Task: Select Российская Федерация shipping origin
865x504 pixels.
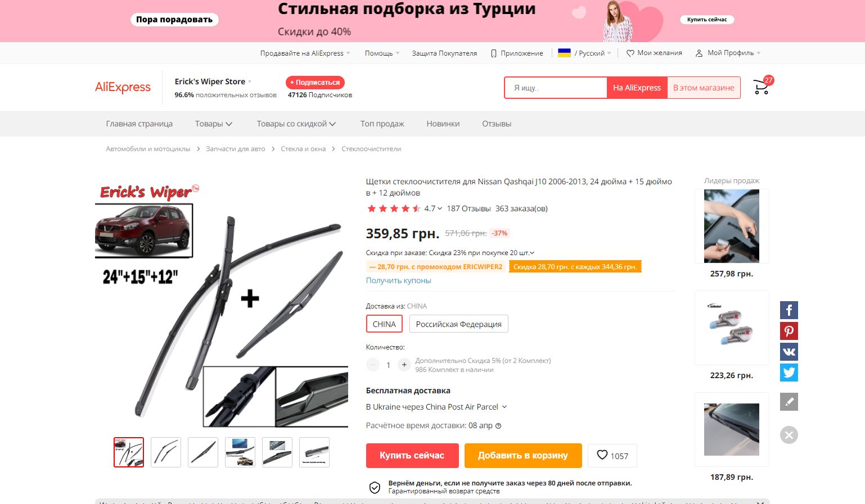Action: (x=458, y=324)
